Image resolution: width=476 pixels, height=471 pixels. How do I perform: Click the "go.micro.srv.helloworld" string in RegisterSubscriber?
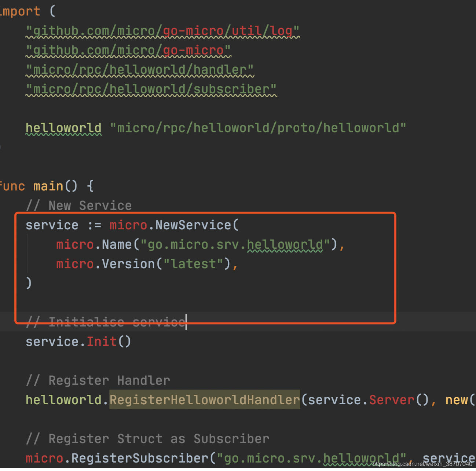(x=311, y=459)
